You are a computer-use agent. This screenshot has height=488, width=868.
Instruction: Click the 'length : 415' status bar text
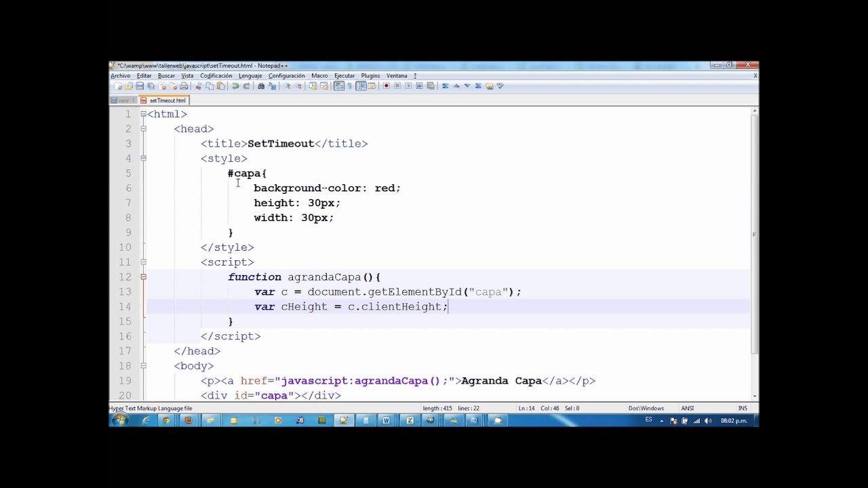pos(437,408)
